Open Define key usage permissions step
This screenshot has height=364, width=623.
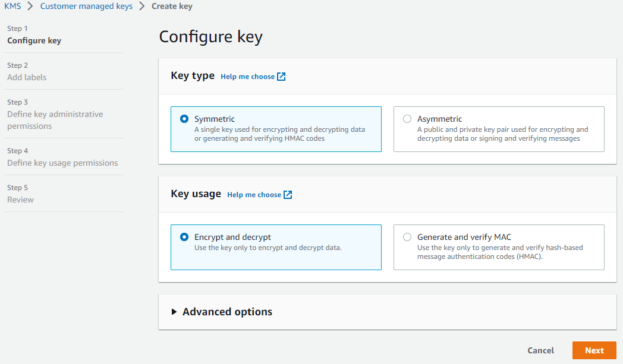tap(62, 163)
